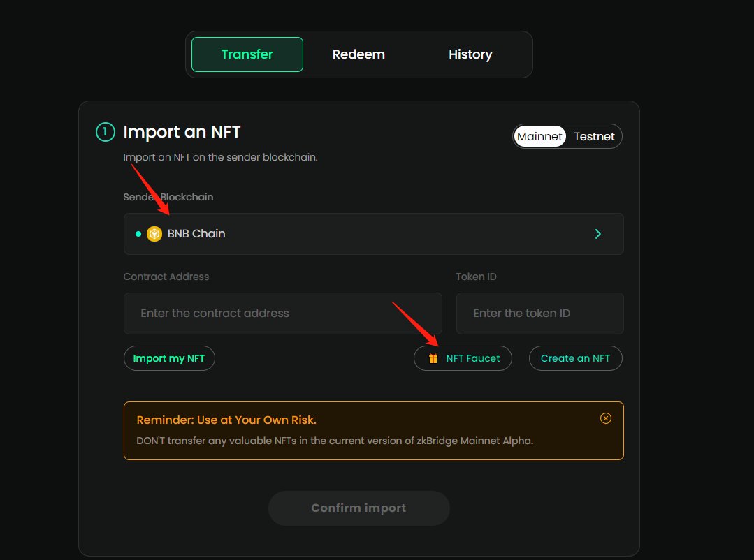Switch to the Redeem tab
Viewport: 754px width, 560px height.
click(x=358, y=54)
